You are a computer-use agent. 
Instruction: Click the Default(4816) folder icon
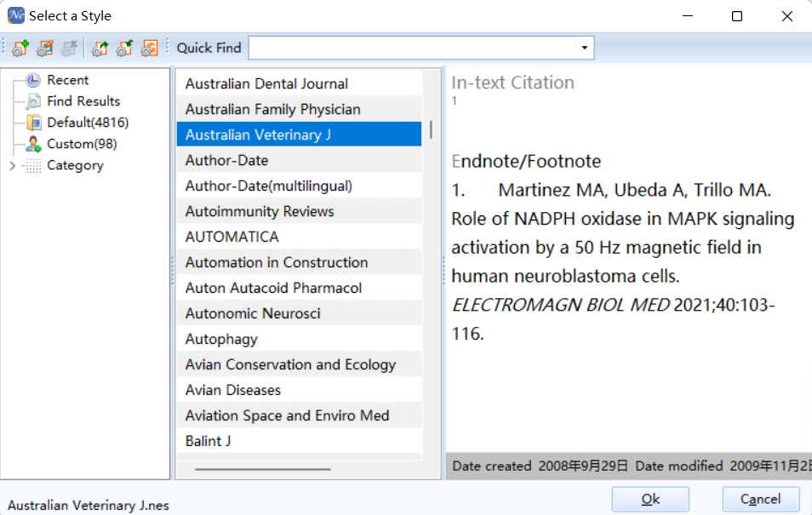[33, 123]
